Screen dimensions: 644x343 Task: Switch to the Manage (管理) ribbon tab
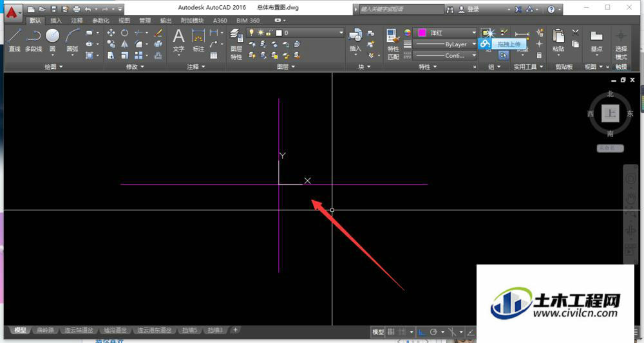click(145, 20)
